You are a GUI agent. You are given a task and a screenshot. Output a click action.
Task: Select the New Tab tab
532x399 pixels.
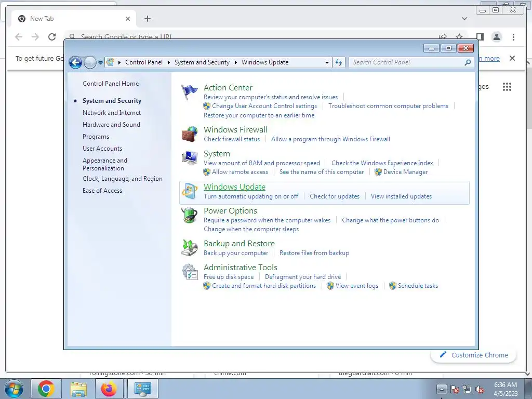(74, 19)
